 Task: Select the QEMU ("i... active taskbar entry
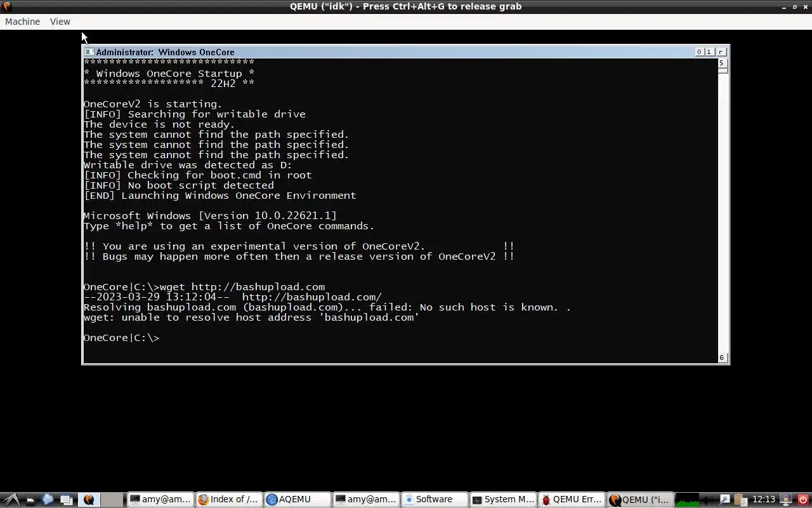pos(641,500)
